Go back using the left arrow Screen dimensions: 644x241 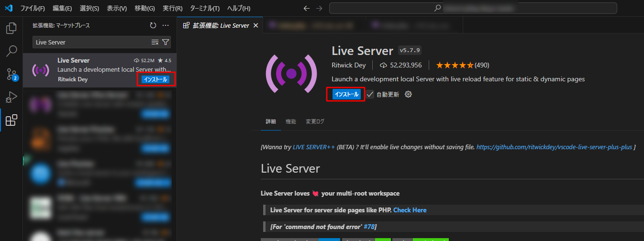307,8
